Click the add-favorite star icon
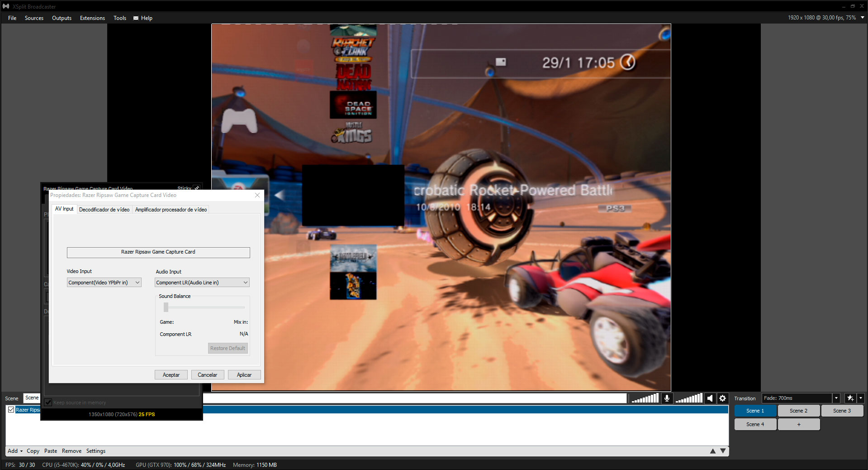This screenshot has height=470, width=868. point(850,398)
